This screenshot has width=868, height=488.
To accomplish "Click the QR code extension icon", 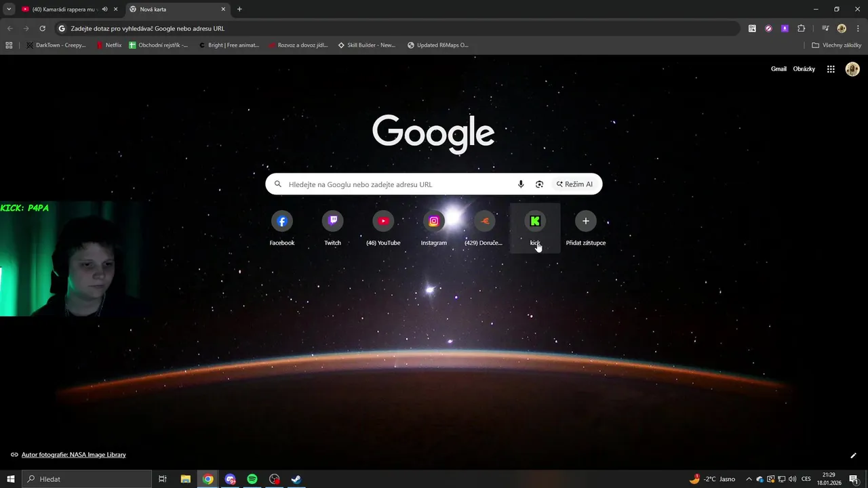I will click(x=752, y=28).
